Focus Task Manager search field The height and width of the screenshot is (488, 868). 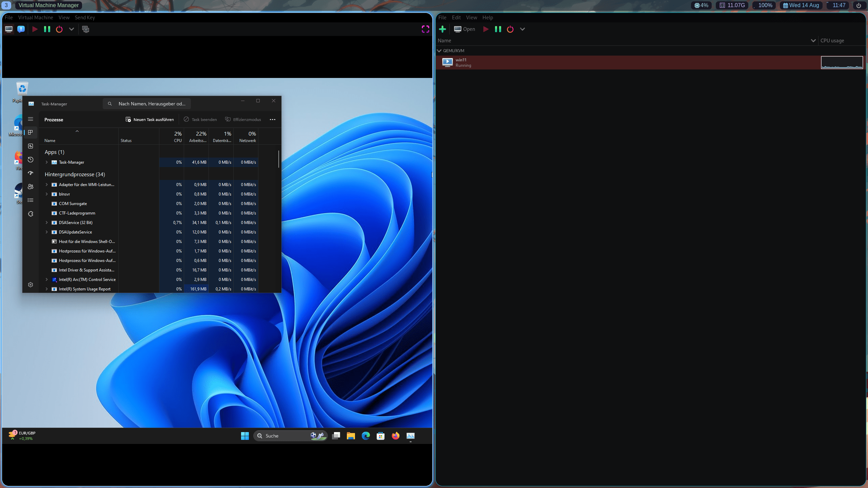pos(146,104)
